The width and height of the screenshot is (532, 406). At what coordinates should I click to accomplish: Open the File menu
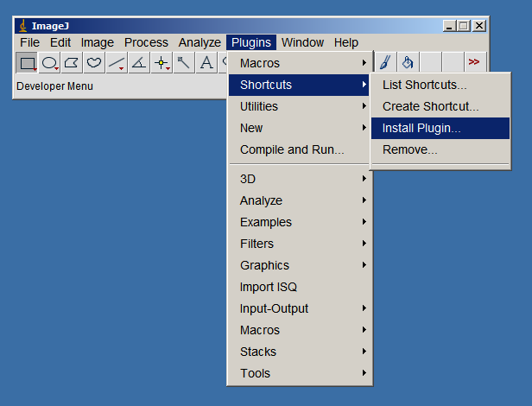[x=29, y=42]
